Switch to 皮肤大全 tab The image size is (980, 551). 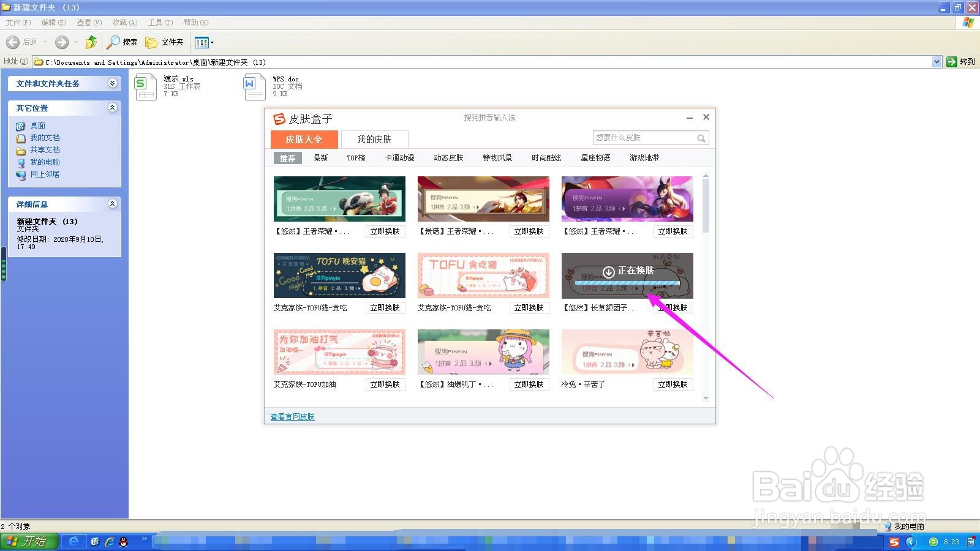coord(304,139)
